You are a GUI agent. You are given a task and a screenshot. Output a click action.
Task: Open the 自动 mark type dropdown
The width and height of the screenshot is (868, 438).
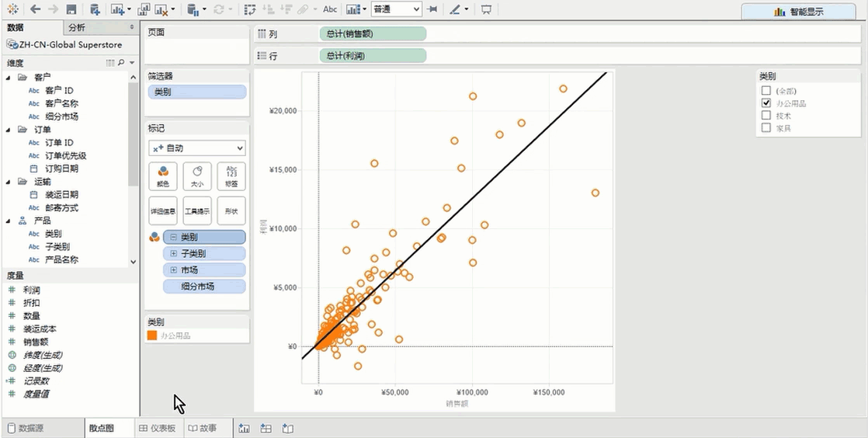197,148
